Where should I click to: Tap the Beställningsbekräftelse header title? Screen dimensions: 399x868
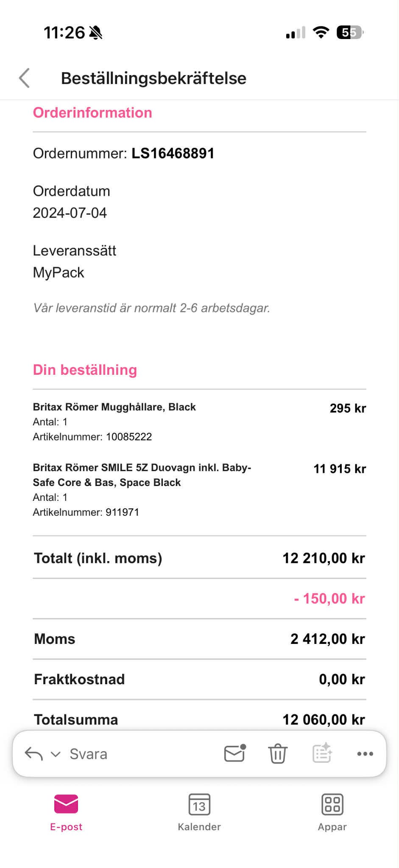click(x=153, y=79)
